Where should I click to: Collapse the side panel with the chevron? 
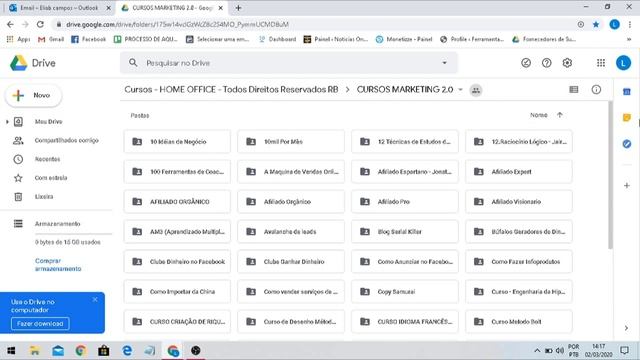click(x=627, y=328)
